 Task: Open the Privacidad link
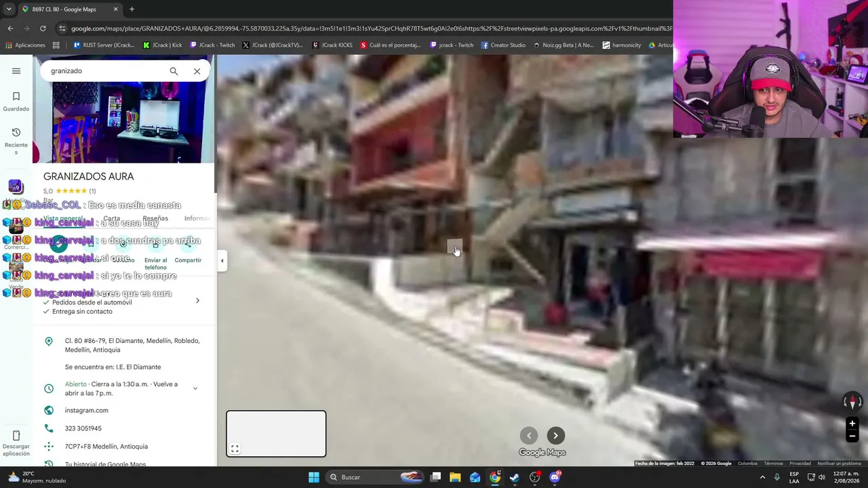[800, 464]
